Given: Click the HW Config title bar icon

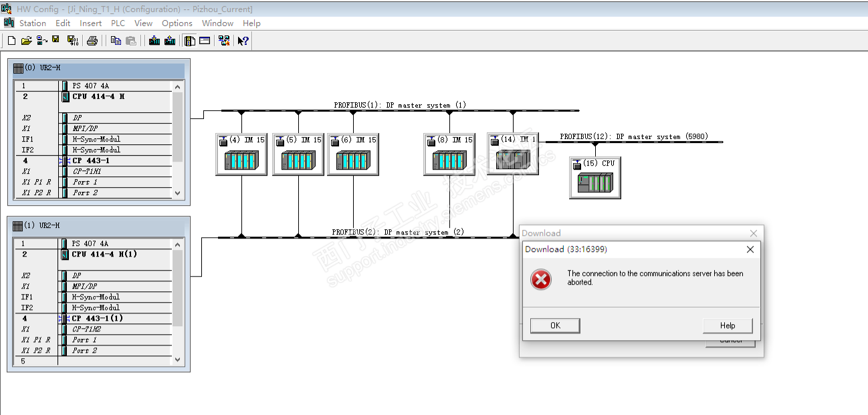Looking at the screenshot, I should pos(7,9).
